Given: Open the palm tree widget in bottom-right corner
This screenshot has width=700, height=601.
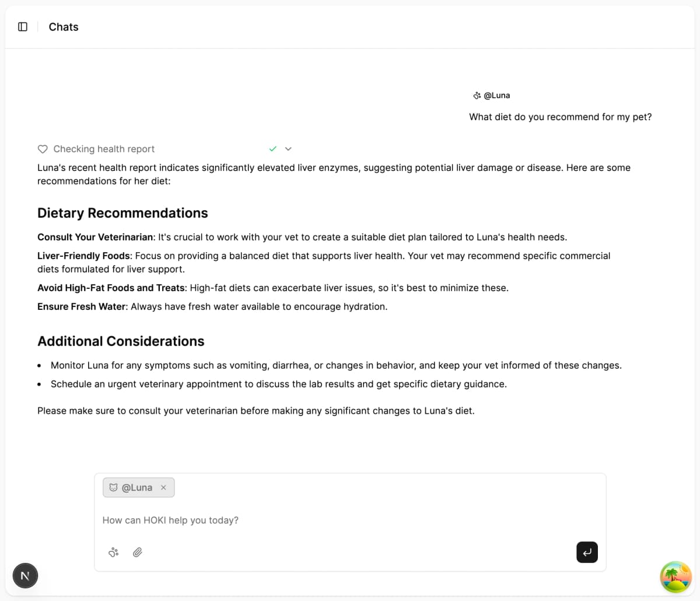Looking at the screenshot, I should (x=675, y=577).
